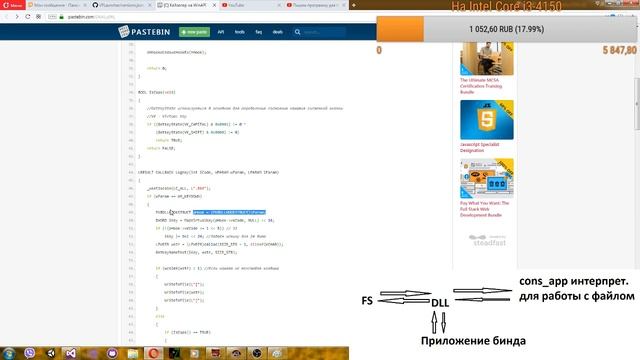
Task: Open Unity from the taskbar
Action: pyautogui.click(x=51, y=353)
